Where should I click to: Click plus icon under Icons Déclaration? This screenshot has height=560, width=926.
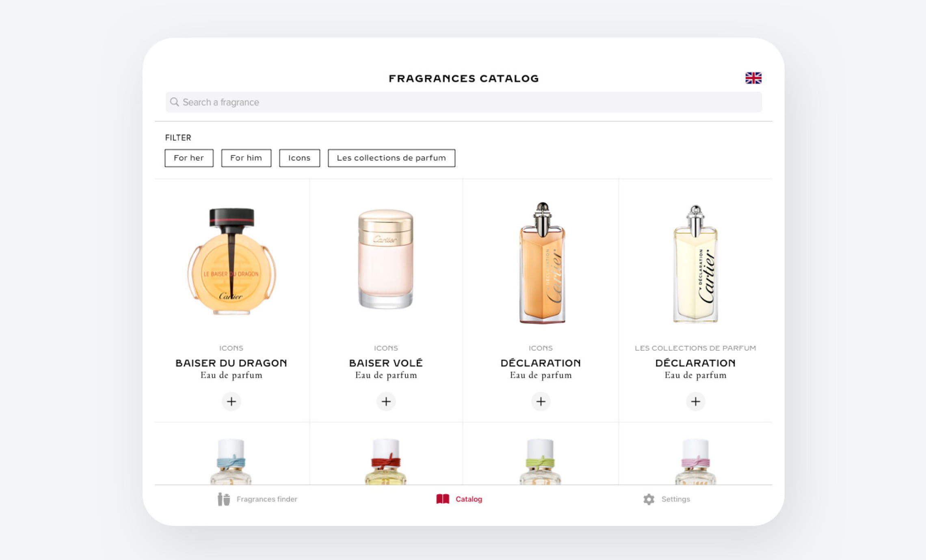(x=541, y=401)
